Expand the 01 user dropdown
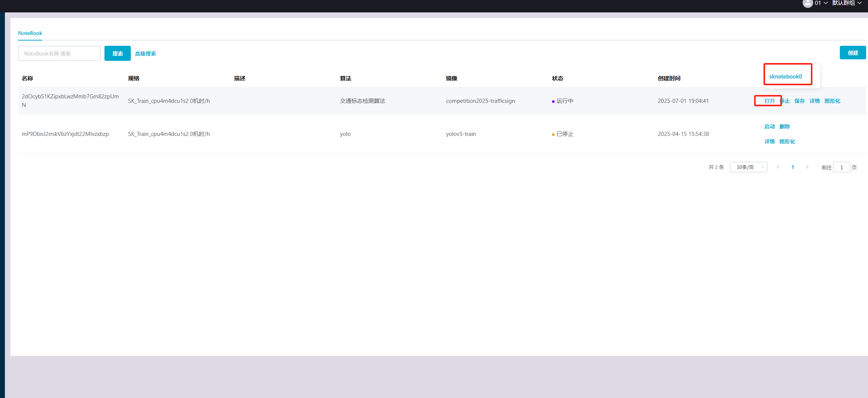The height and width of the screenshot is (398, 868). pyautogui.click(x=821, y=3)
